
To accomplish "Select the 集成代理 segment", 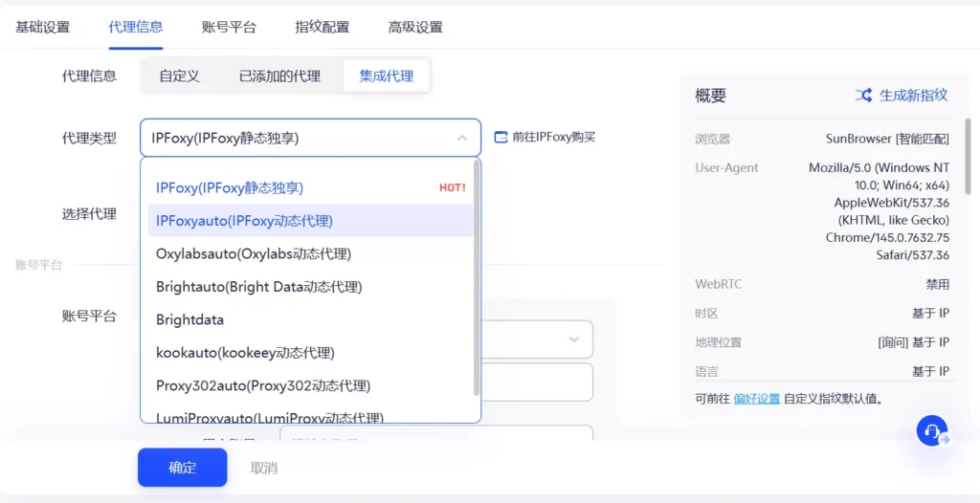I will click(387, 76).
